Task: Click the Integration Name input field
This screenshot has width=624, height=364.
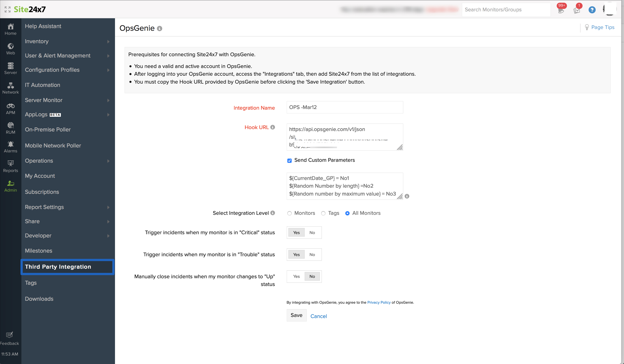Action: click(345, 107)
